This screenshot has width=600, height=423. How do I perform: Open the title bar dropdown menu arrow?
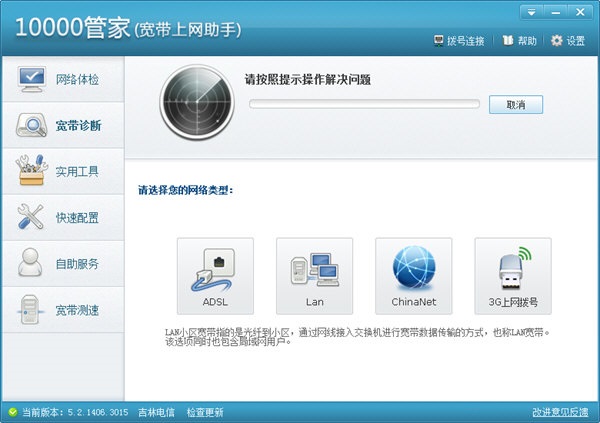[532, 12]
